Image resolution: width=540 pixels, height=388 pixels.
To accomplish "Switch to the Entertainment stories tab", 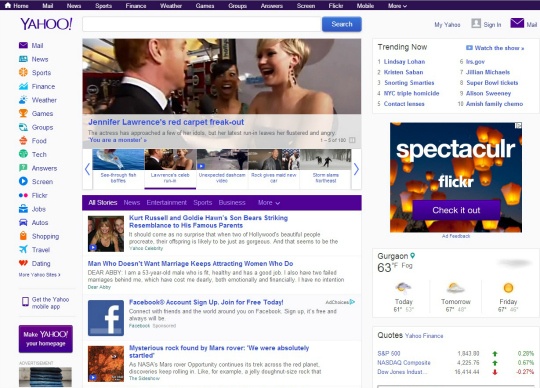I will [166, 202].
